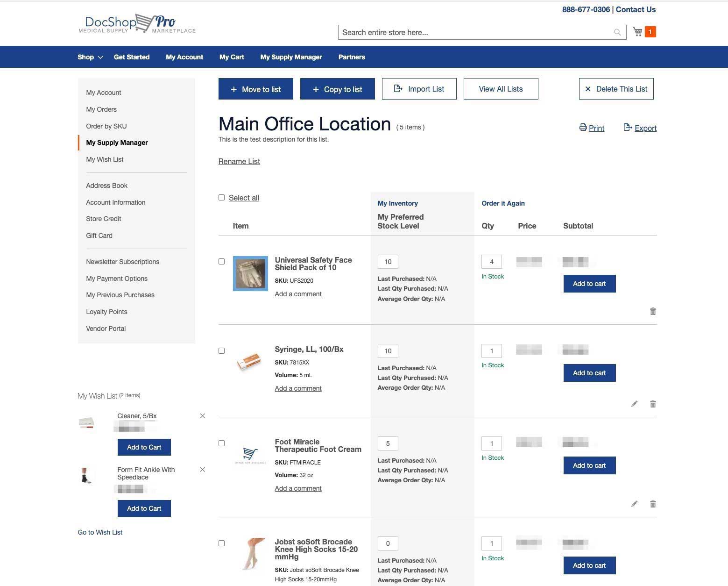Open the search magnifier icon
728x586 pixels.
point(617,32)
